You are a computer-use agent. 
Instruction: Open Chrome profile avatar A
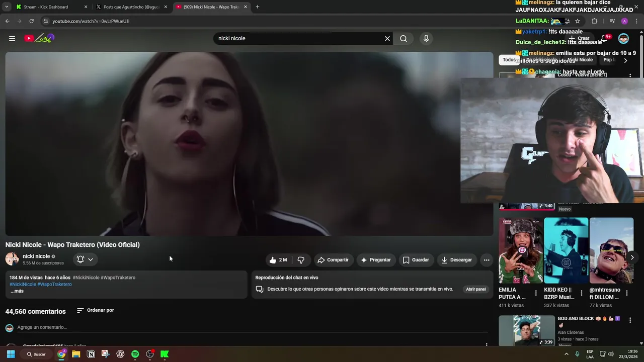click(624, 21)
